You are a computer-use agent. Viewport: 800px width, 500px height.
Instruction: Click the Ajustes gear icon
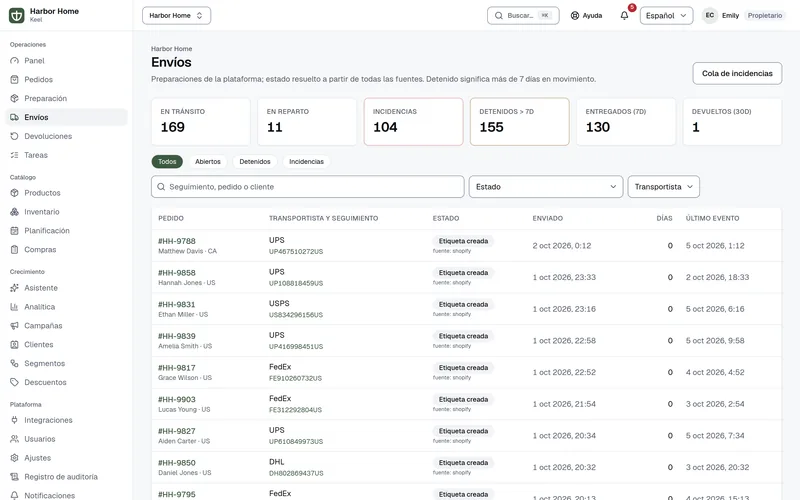[x=14, y=458]
